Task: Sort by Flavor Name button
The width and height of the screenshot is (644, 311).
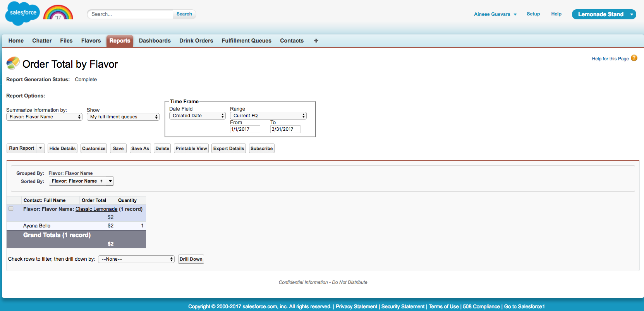Action: click(x=77, y=181)
